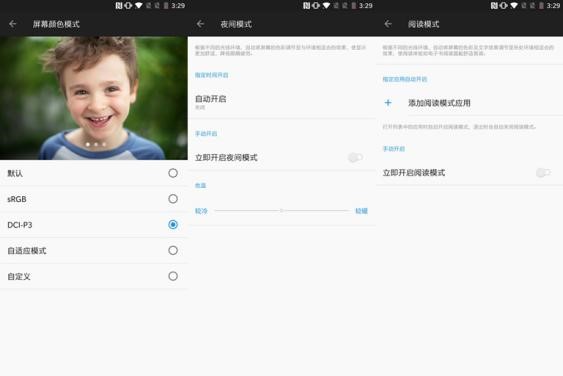The image size is (563, 376).
Task: Tap the boy preview photo
Action: pyautogui.click(x=94, y=98)
